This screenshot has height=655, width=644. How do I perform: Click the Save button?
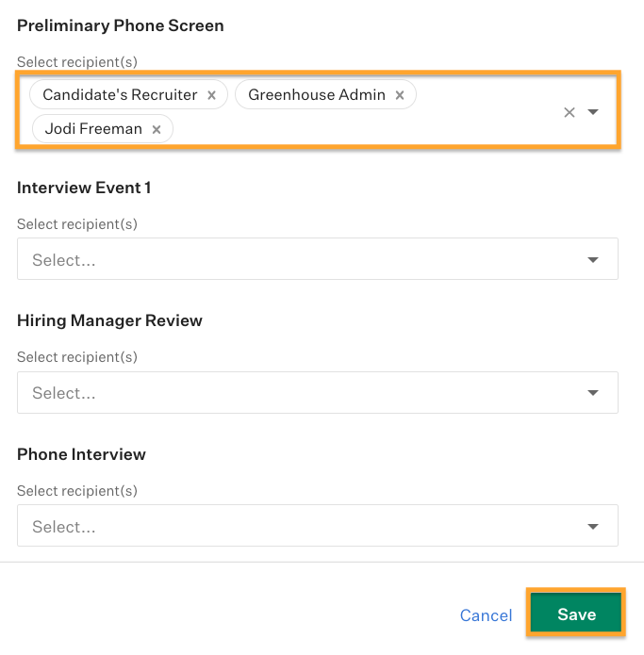tap(576, 614)
